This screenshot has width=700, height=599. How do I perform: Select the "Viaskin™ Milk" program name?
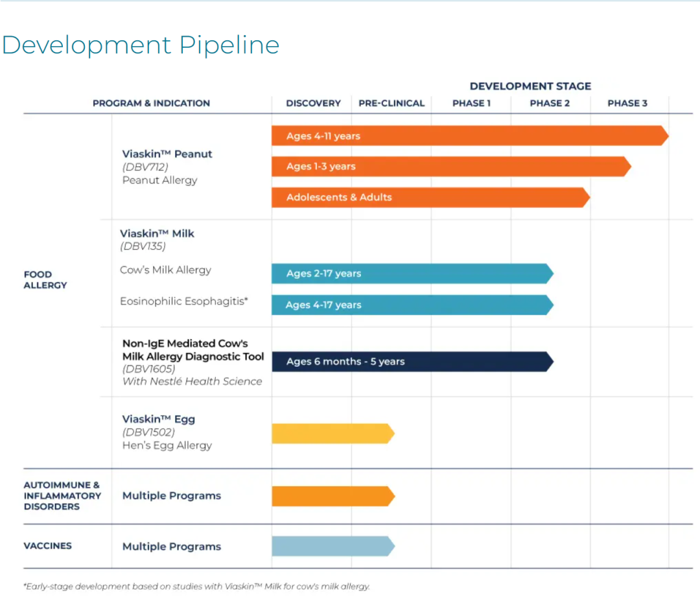coord(157,233)
